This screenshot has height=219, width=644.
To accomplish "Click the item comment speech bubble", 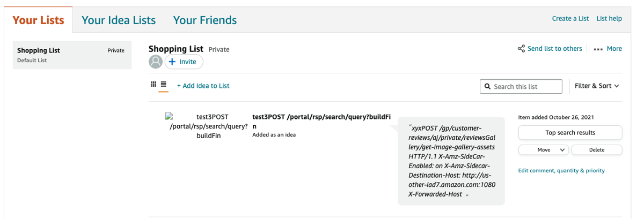I will coord(451,161).
